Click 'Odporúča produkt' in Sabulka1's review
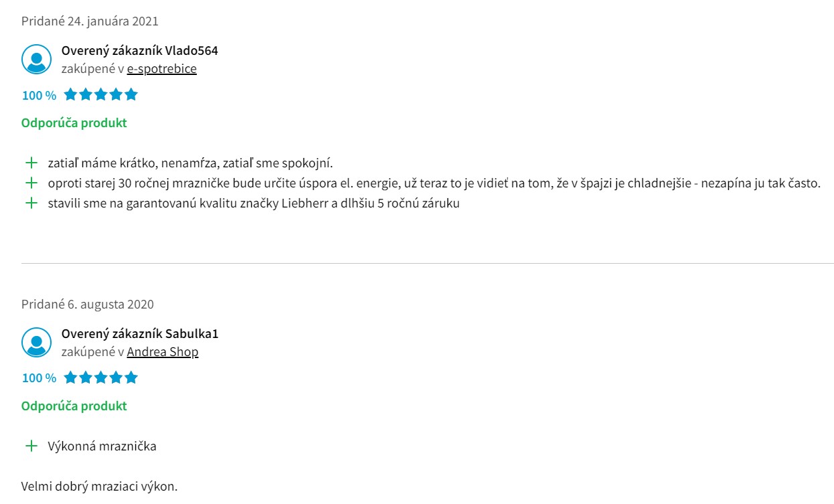The width and height of the screenshot is (834, 504). [x=74, y=406]
